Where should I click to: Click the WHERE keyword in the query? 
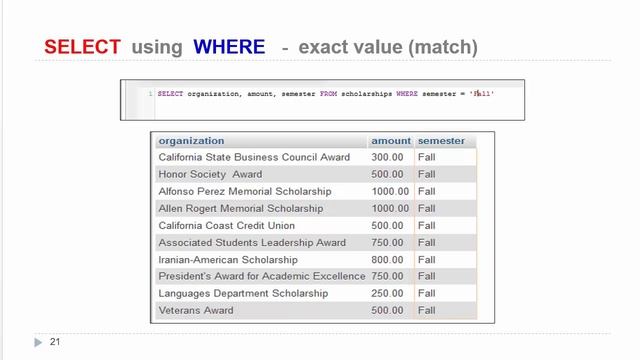pos(407,94)
